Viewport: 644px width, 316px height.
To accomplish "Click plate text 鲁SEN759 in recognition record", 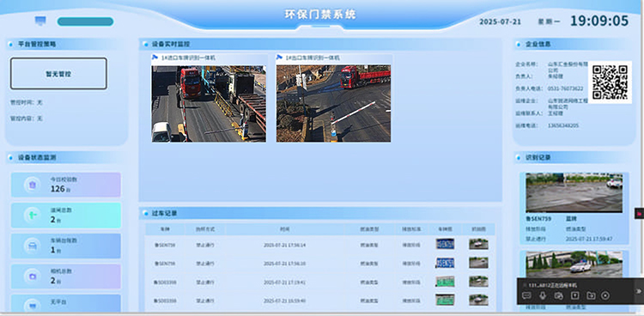I will 538,219.
